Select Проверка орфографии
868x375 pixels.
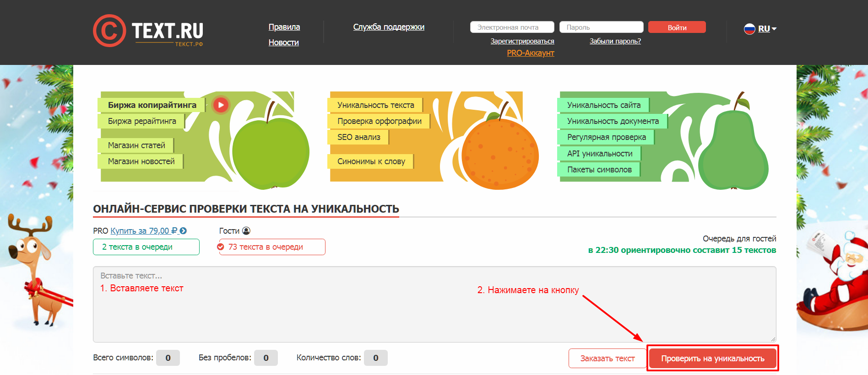click(380, 121)
